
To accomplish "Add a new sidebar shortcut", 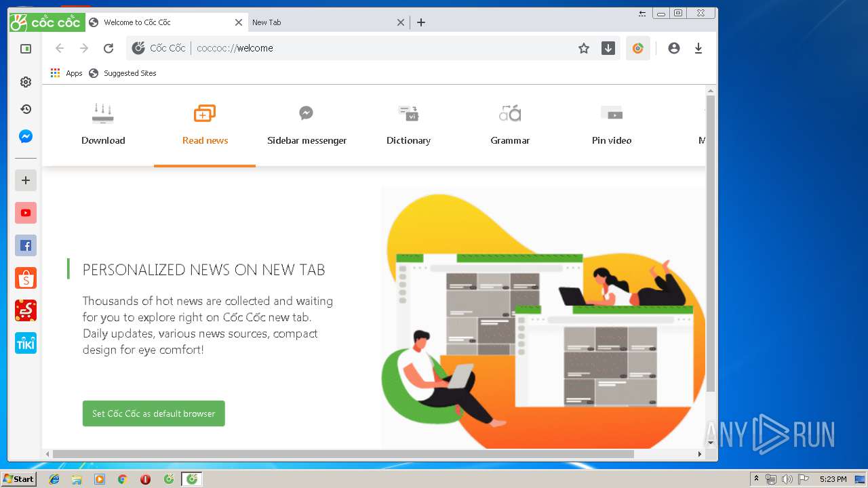I will coord(26,180).
